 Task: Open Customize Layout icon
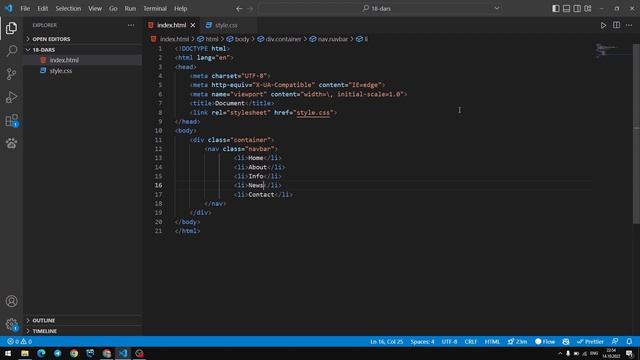[588, 9]
